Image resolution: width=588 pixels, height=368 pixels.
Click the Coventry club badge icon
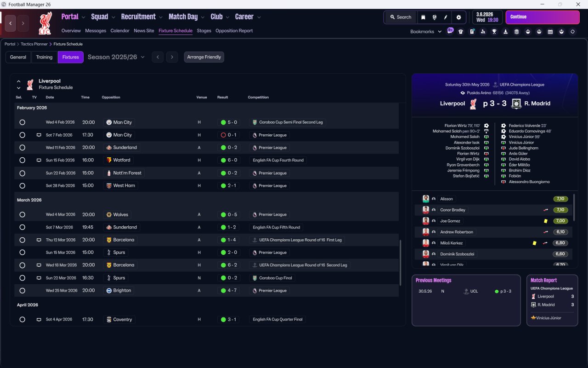coord(109,320)
